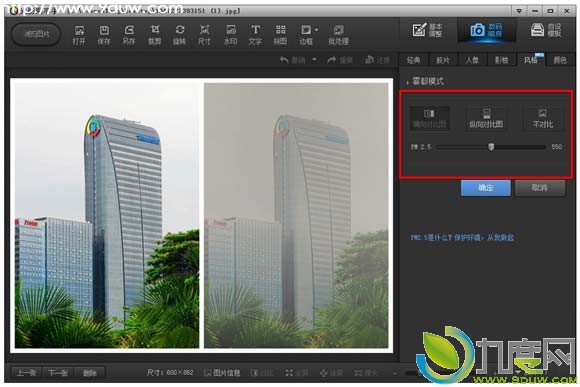Select the 人像 portrait effects tab
Image resolution: width=580 pixels, height=387 pixels.
tap(472, 60)
